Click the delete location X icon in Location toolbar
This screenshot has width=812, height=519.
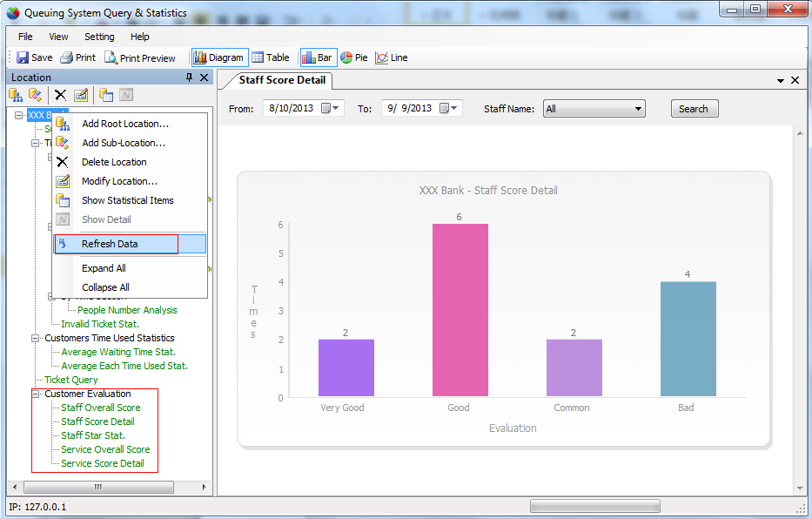tap(61, 95)
